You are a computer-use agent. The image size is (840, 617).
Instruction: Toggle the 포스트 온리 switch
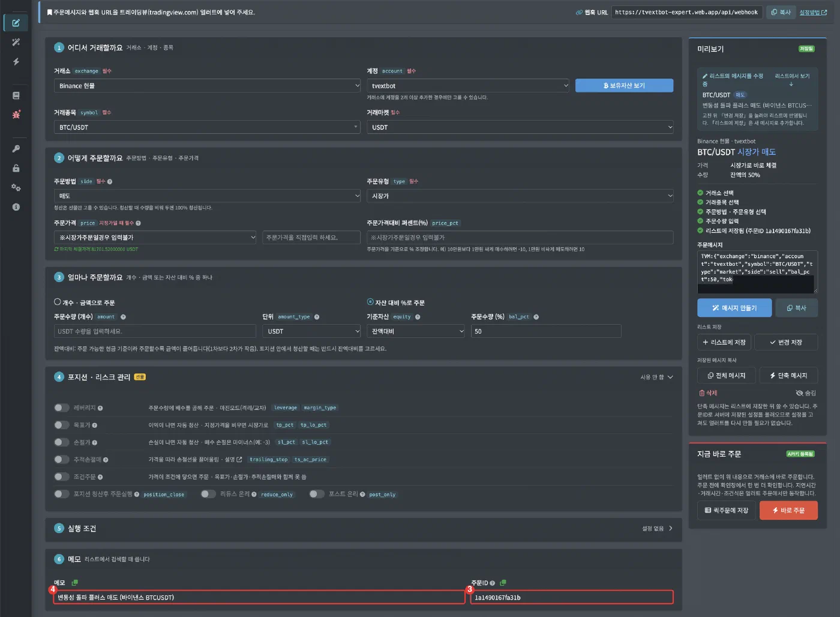click(x=317, y=494)
